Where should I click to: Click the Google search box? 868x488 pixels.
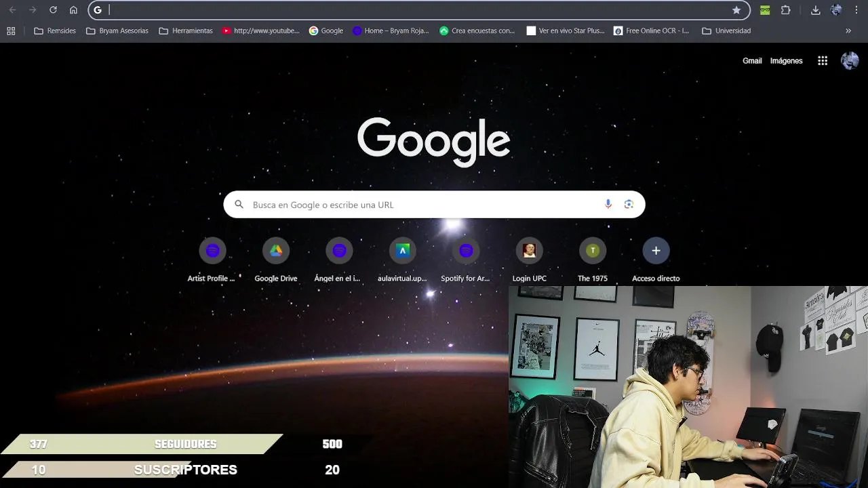coord(434,205)
